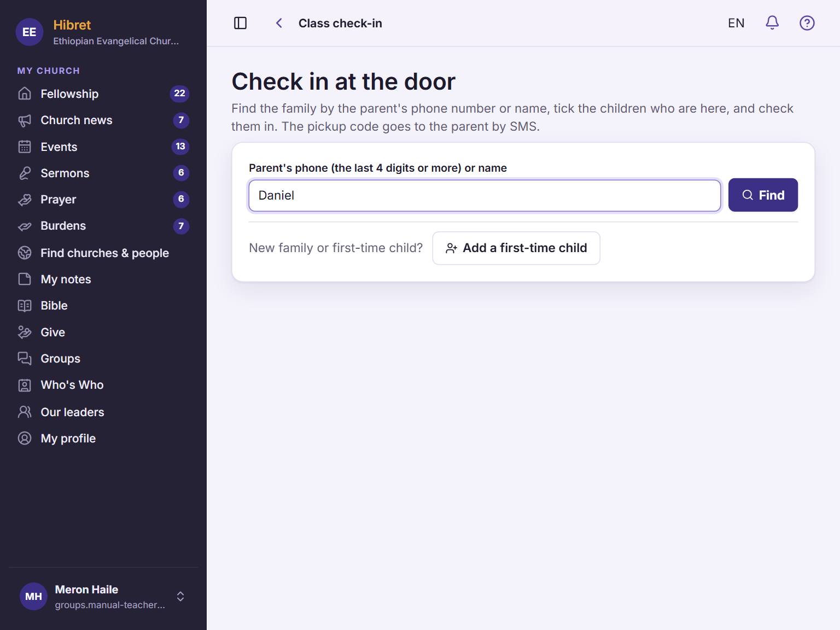Click the Burdens handshake icon
The image size is (840, 630).
point(25,226)
